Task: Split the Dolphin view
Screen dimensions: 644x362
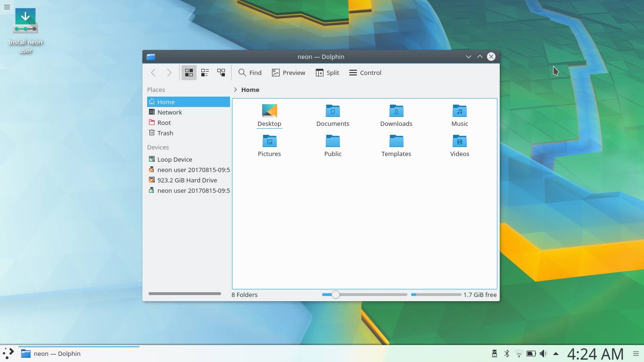Action: pyautogui.click(x=328, y=73)
